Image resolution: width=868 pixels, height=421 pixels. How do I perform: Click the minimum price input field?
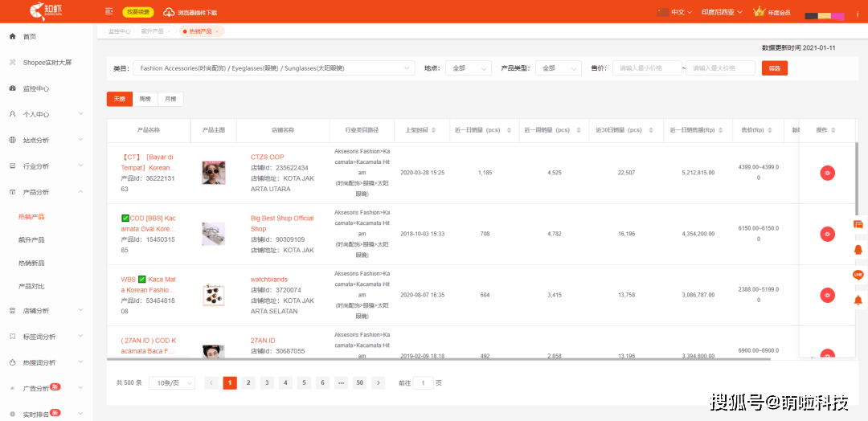pos(646,68)
